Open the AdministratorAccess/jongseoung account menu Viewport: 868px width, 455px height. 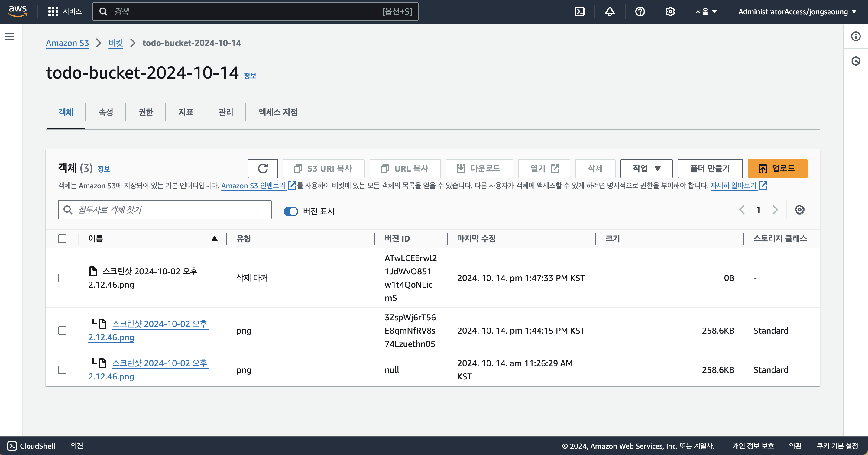pos(797,11)
